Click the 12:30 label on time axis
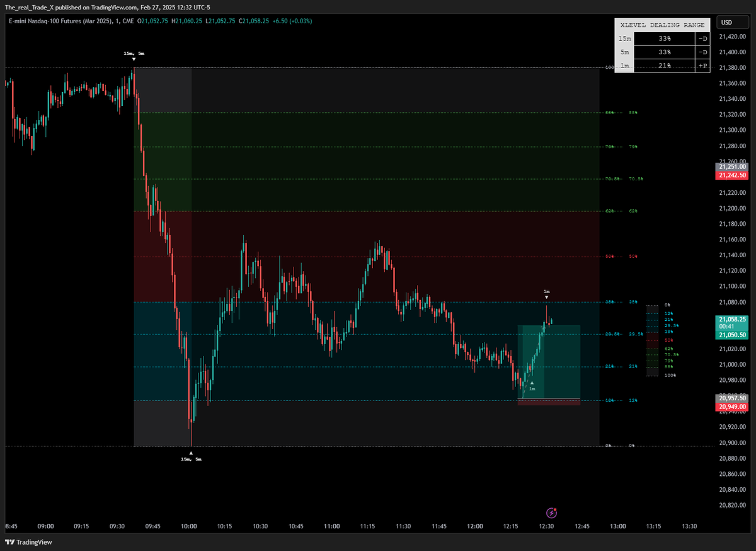The image size is (756, 551). 546,526
